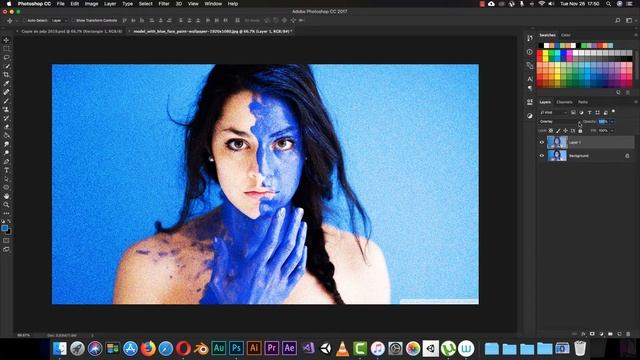Open the Select menu
Viewport: 640px width, 360px height.
click(145, 4)
